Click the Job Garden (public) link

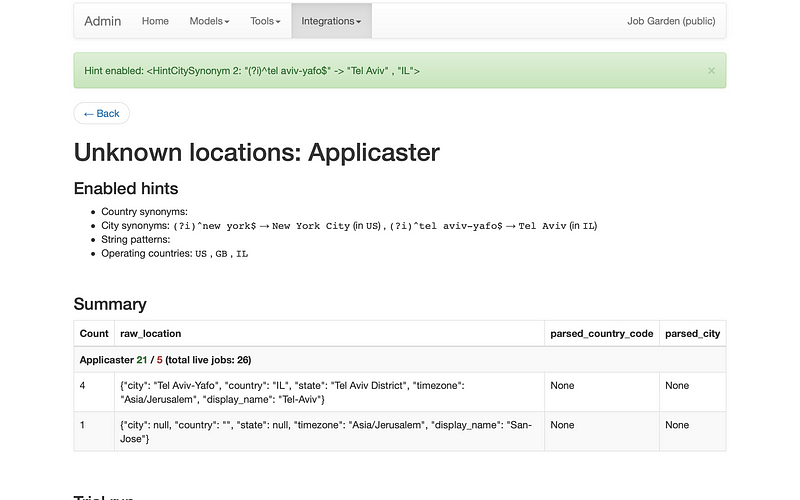click(671, 21)
